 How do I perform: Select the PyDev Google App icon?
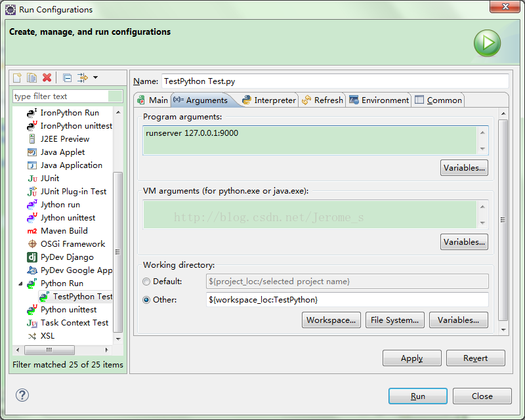click(x=31, y=270)
